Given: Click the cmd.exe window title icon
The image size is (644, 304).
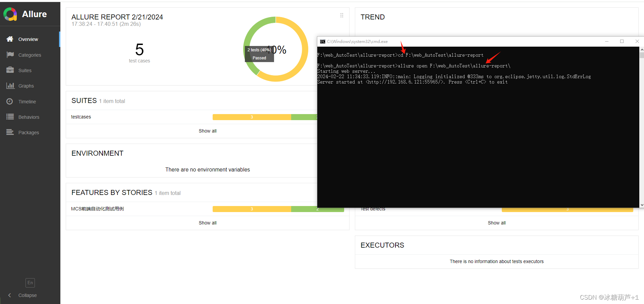Looking at the screenshot, I should tap(323, 42).
